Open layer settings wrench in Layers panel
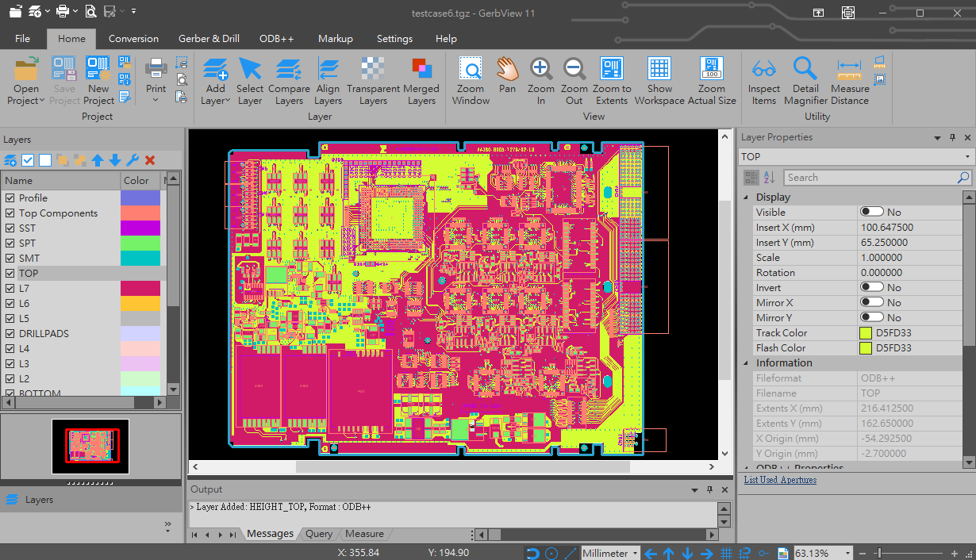This screenshot has height=560, width=976. tap(133, 160)
